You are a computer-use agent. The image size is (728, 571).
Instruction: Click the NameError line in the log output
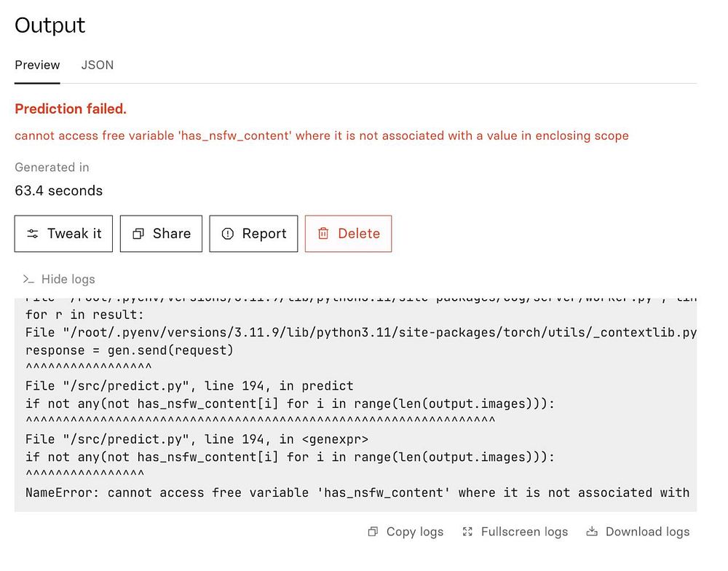coord(357,492)
